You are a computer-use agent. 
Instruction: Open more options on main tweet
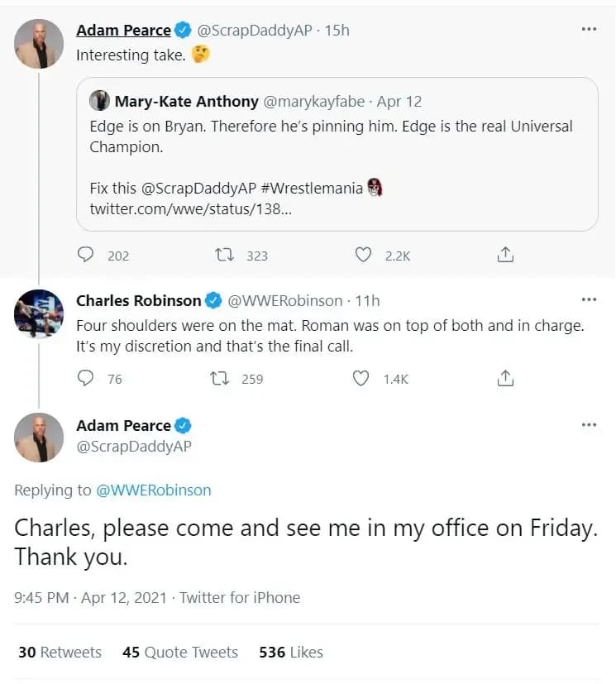pos(589,424)
